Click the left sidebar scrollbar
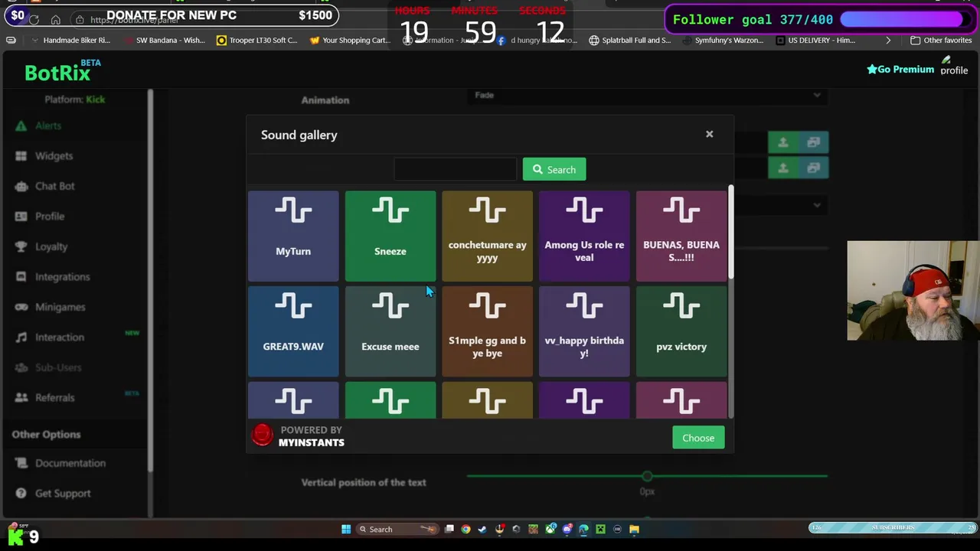980x551 pixels. (150, 279)
